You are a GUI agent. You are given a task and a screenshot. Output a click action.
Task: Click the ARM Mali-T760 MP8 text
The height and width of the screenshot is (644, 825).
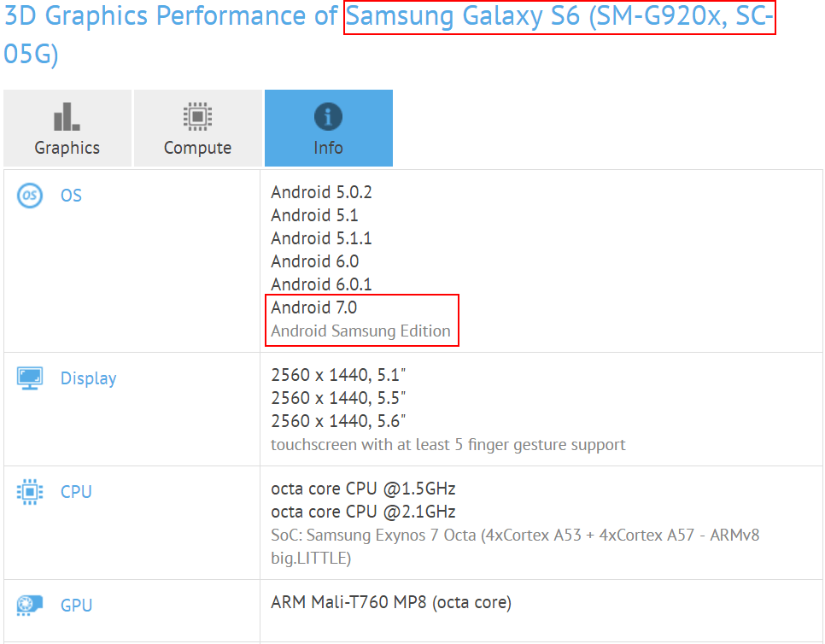point(390,603)
